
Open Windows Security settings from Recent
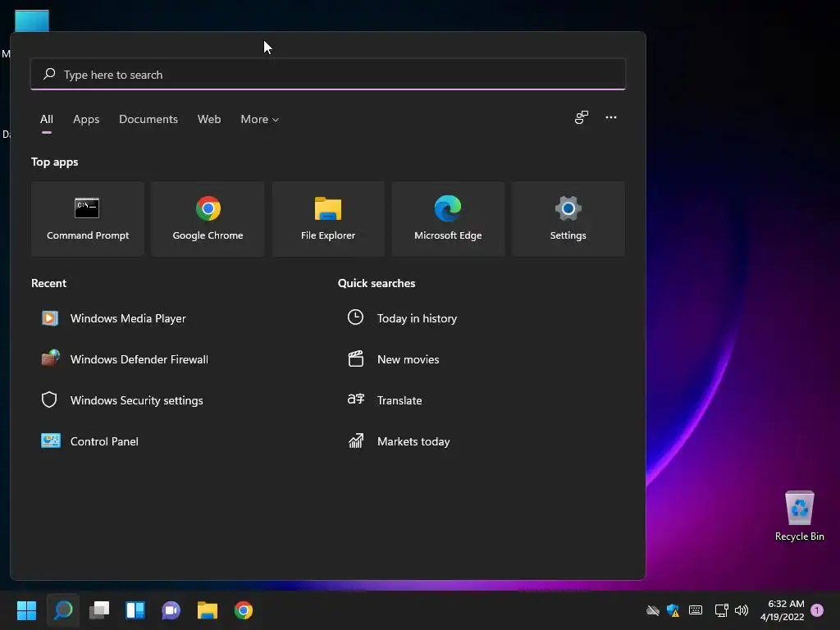tap(122, 400)
